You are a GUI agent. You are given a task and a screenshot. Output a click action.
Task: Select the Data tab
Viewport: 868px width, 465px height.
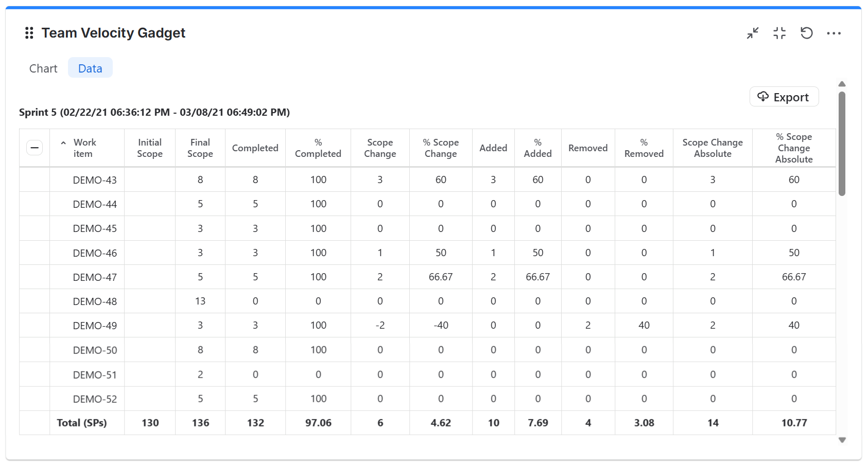(x=90, y=68)
